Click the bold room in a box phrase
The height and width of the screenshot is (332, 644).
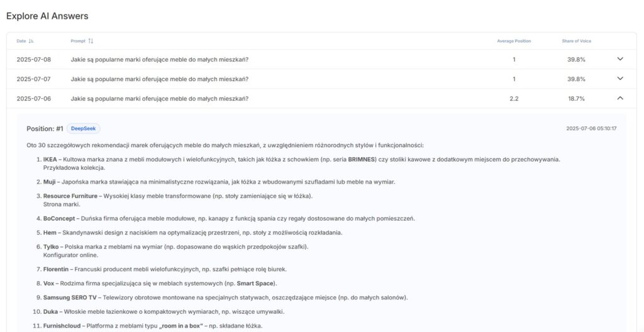click(x=180, y=326)
